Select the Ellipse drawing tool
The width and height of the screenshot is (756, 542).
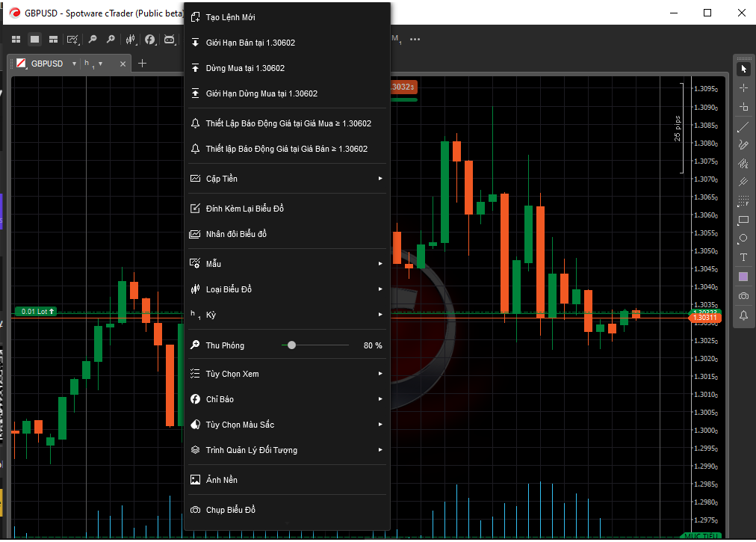click(x=743, y=238)
